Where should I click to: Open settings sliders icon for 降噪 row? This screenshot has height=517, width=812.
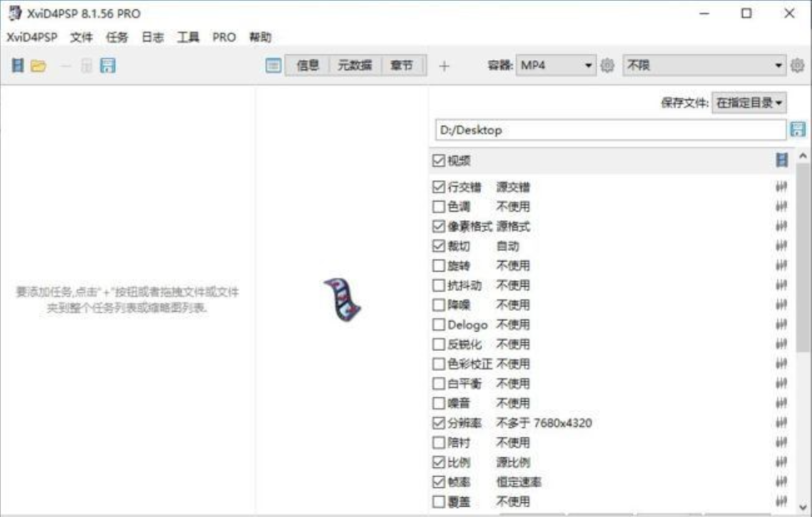[x=781, y=304]
